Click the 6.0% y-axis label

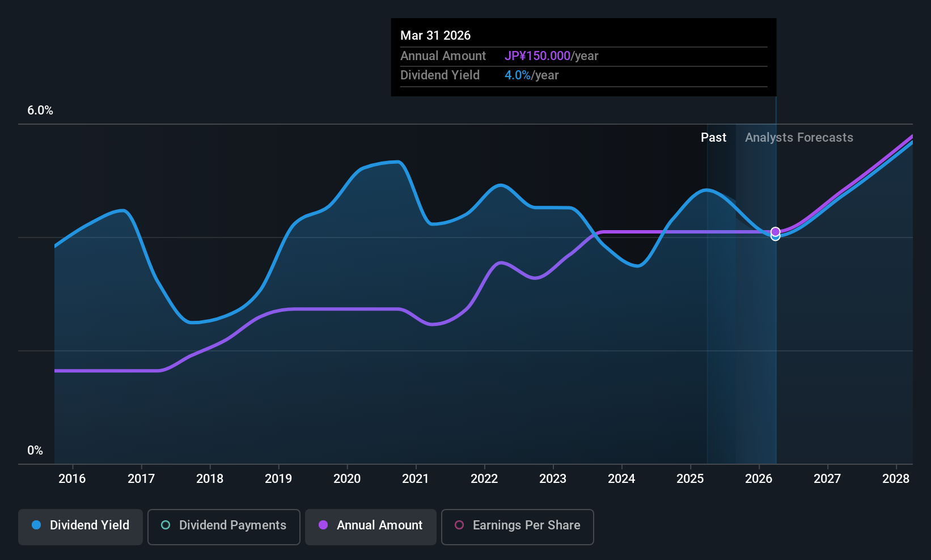[40, 111]
